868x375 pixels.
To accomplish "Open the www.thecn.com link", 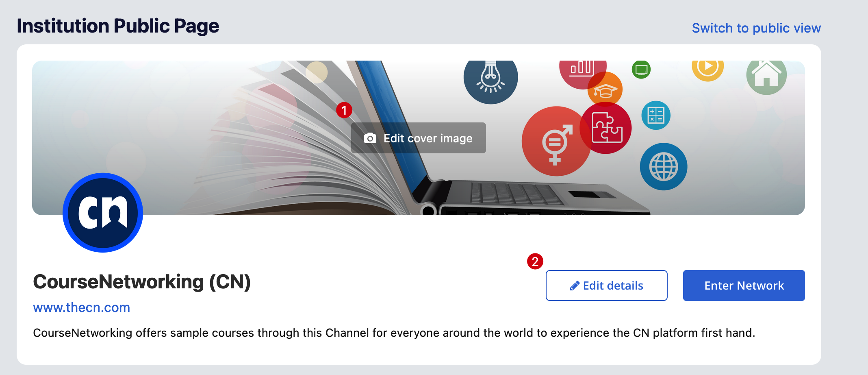I will (x=81, y=307).
